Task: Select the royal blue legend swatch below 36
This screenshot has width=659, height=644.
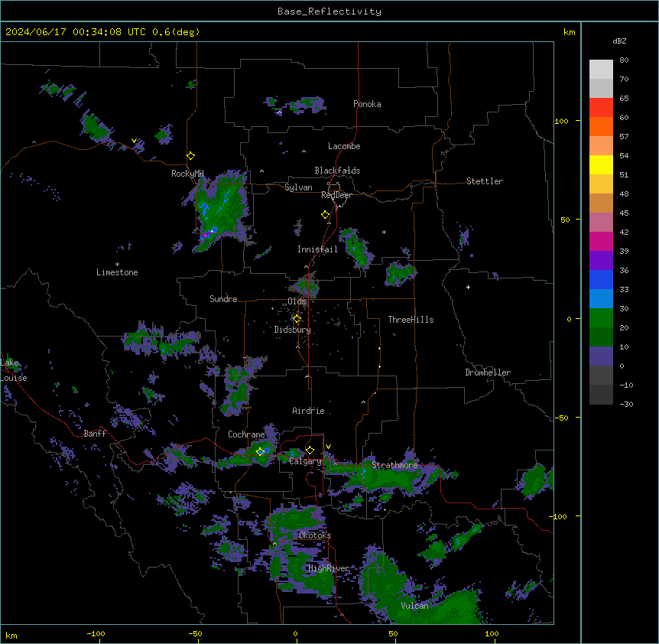Action: pos(601,279)
